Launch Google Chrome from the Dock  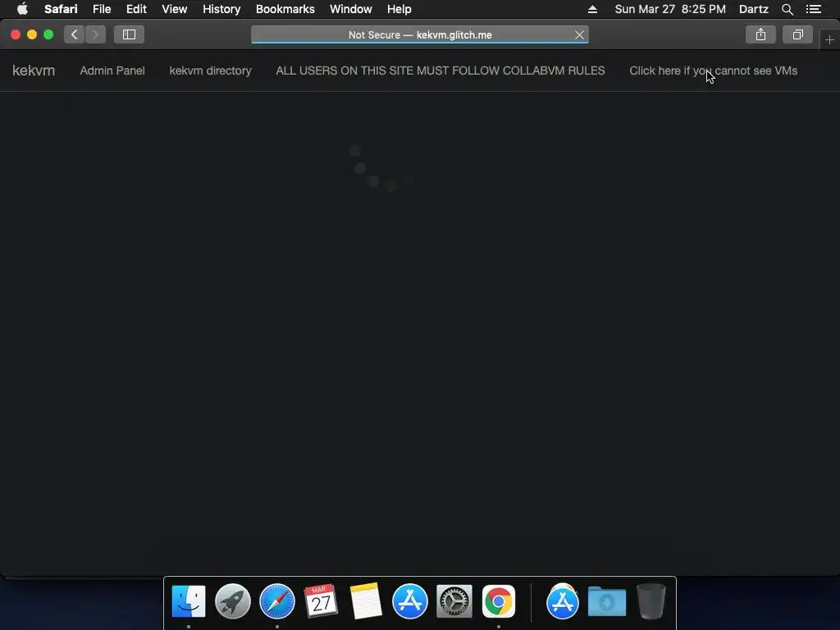499,601
